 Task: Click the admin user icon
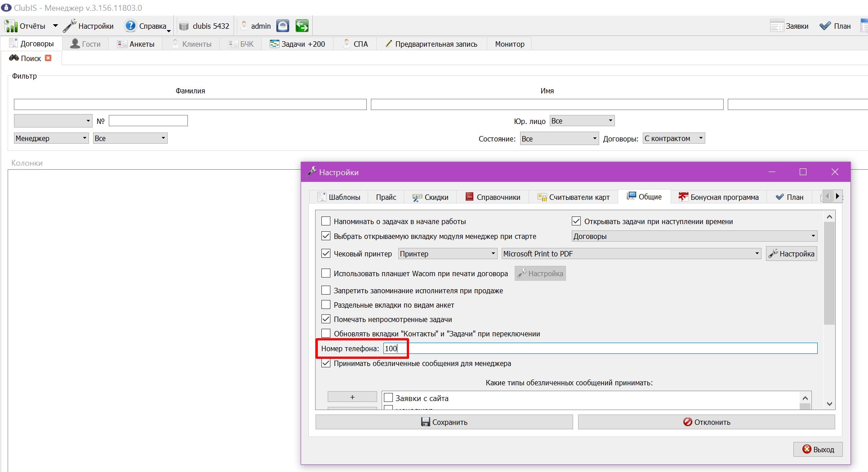(244, 26)
